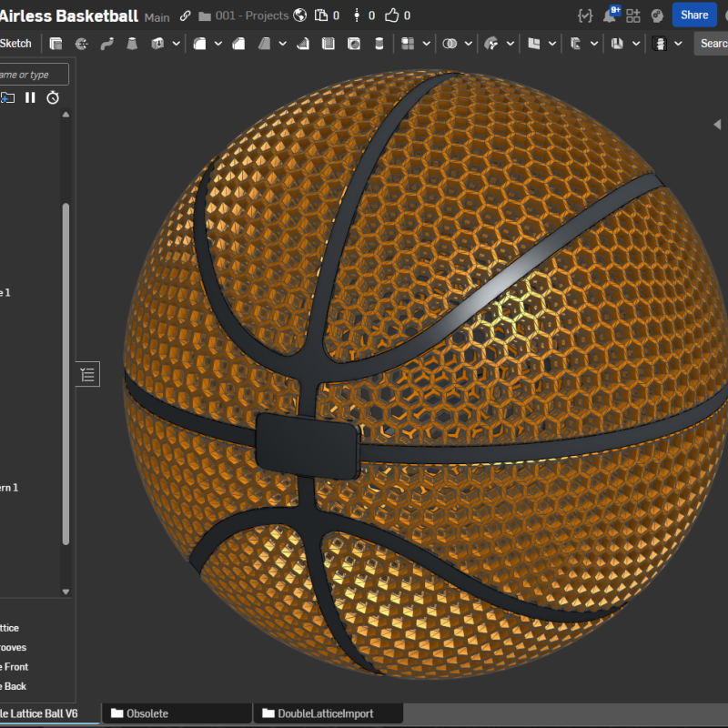
Task: Open the DoubleLatticeImport tab
Action: tap(328, 713)
